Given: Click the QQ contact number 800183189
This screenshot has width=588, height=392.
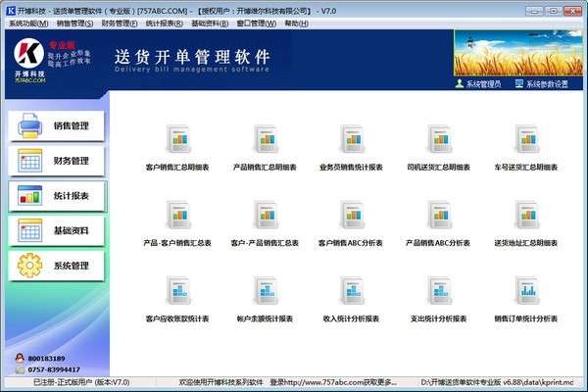Looking at the screenshot, I should click(x=46, y=359).
